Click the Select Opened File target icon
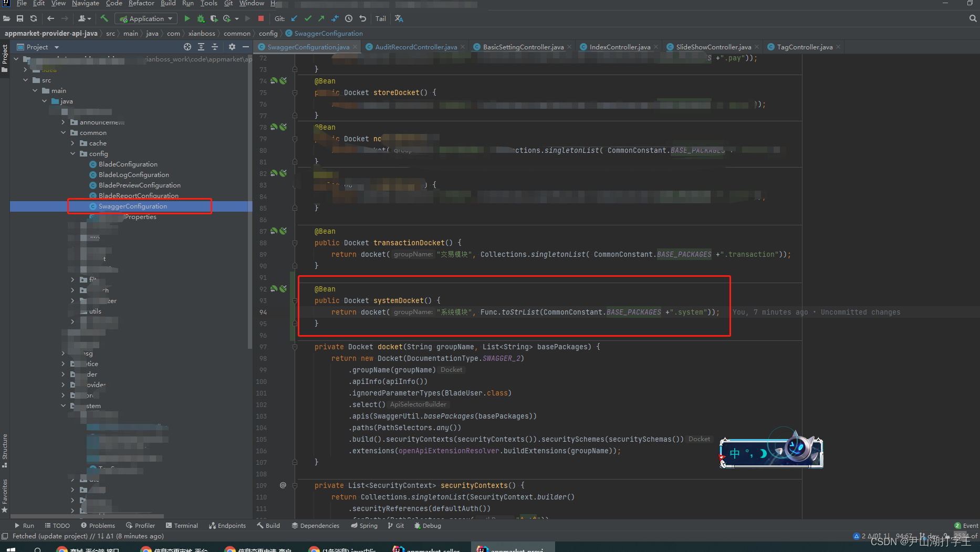 coord(187,47)
